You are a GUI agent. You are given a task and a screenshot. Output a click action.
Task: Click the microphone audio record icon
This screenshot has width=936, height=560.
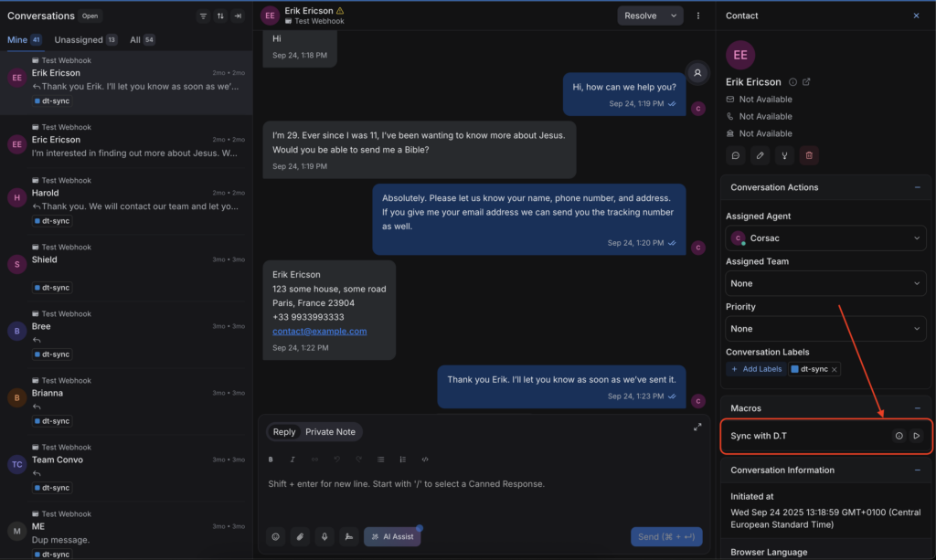[324, 536]
